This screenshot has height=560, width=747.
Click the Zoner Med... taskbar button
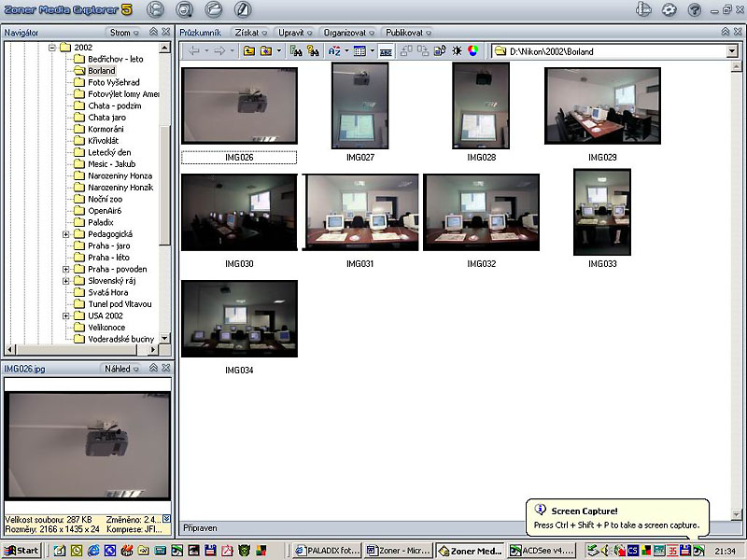471,551
